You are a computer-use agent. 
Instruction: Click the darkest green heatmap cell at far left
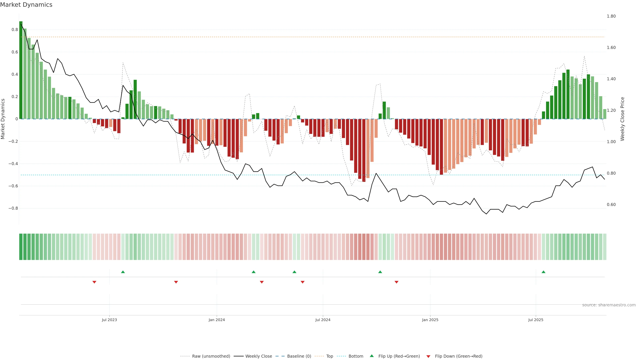coord(21,247)
